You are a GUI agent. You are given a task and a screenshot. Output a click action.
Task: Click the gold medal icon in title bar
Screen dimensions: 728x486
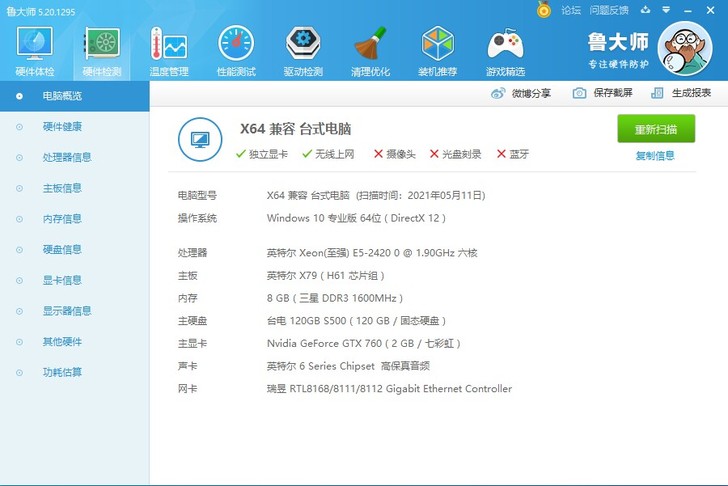tap(544, 10)
